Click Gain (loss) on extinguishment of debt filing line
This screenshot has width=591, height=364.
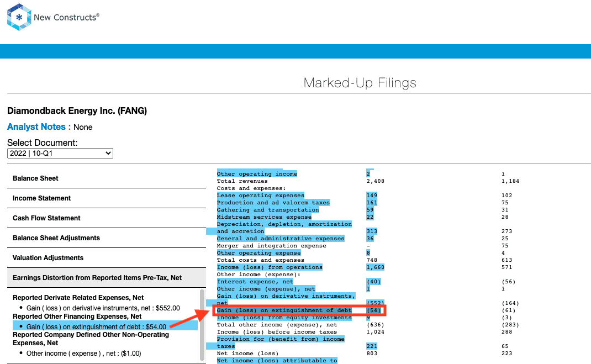pyautogui.click(x=284, y=310)
